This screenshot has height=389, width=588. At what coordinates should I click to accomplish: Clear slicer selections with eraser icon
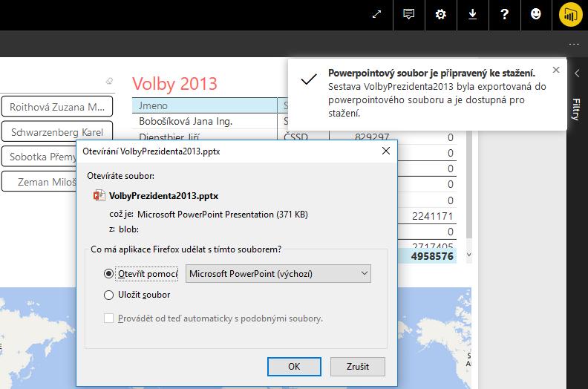(x=109, y=81)
